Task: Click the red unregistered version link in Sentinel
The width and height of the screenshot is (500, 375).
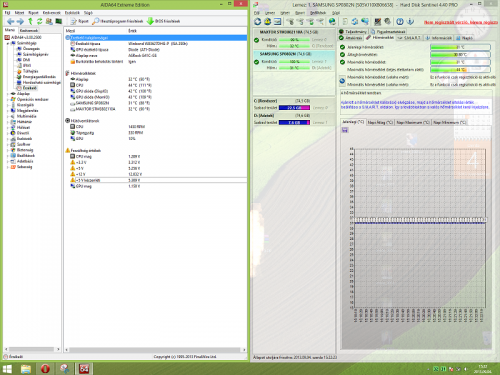Action: (x=461, y=22)
